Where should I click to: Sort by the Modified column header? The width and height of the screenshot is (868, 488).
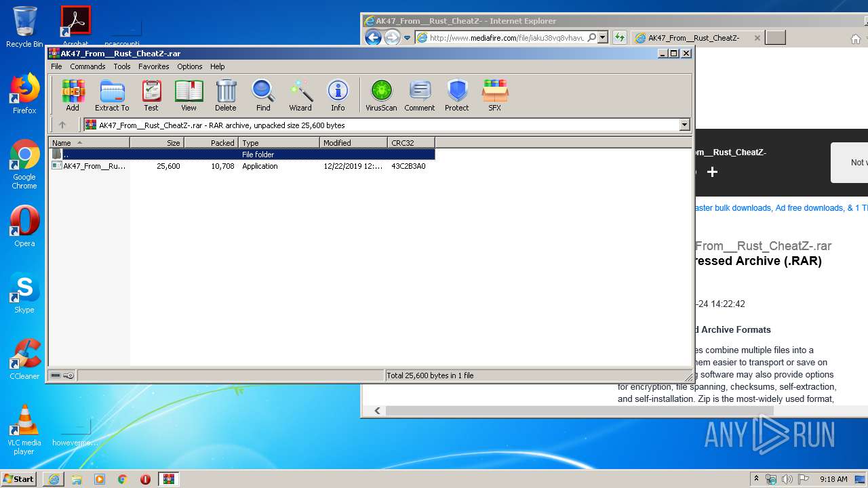tap(353, 143)
